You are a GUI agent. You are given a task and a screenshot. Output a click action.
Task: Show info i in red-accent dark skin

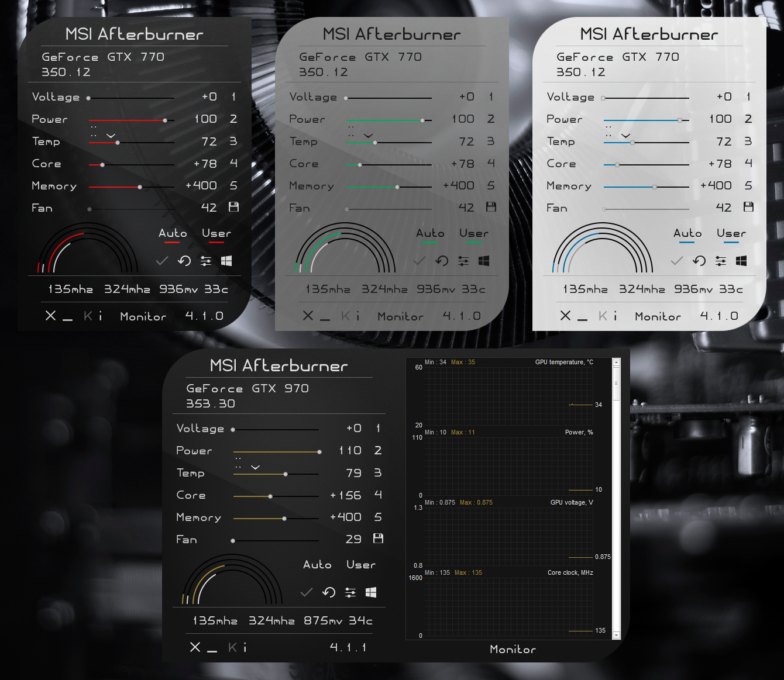pos(101,316)
